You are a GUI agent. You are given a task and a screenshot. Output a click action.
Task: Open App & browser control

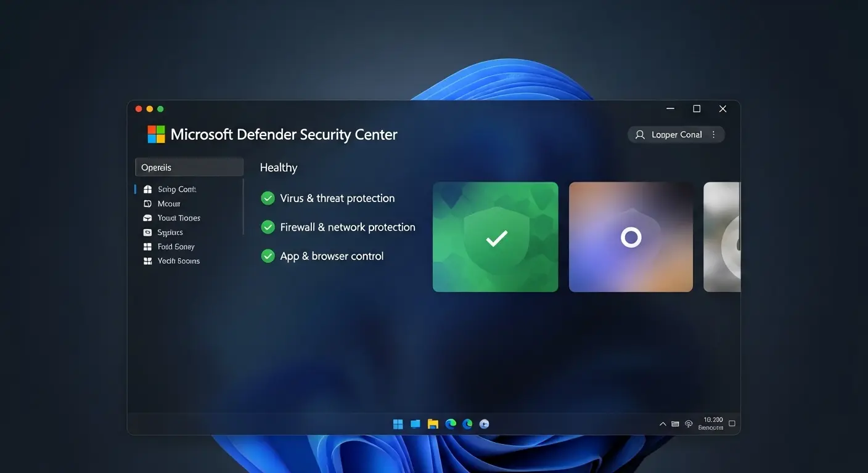click(x=332, y=256)
